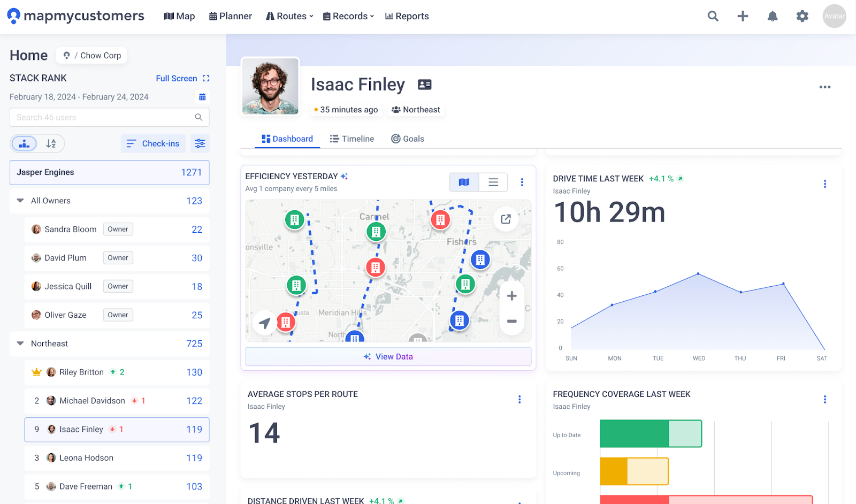The width and height of the screenshot is (856, 504).
Task: Click the Home heading
Action: pyautogui.click(x=28, y=55)
